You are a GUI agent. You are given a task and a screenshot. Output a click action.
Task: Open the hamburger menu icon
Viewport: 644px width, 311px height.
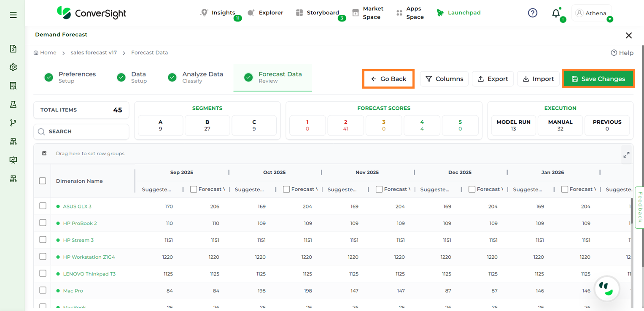[x=13, y=15]
